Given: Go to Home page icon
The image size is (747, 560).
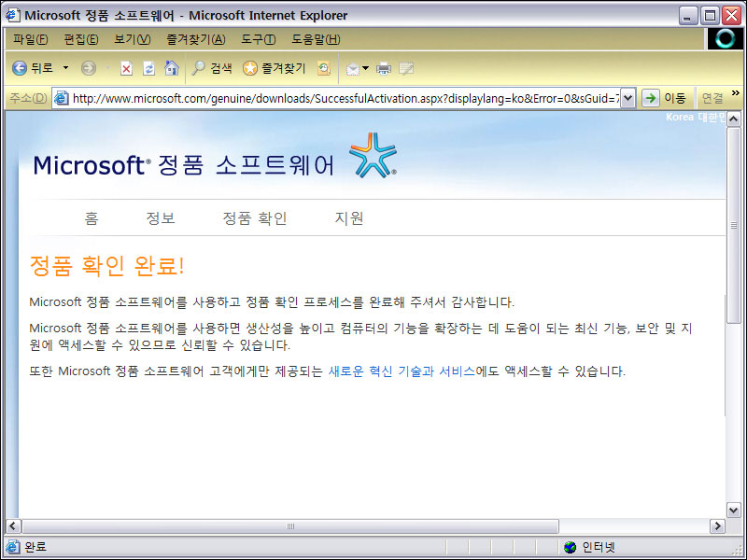Looking at the screenshot, I should 172,68.
